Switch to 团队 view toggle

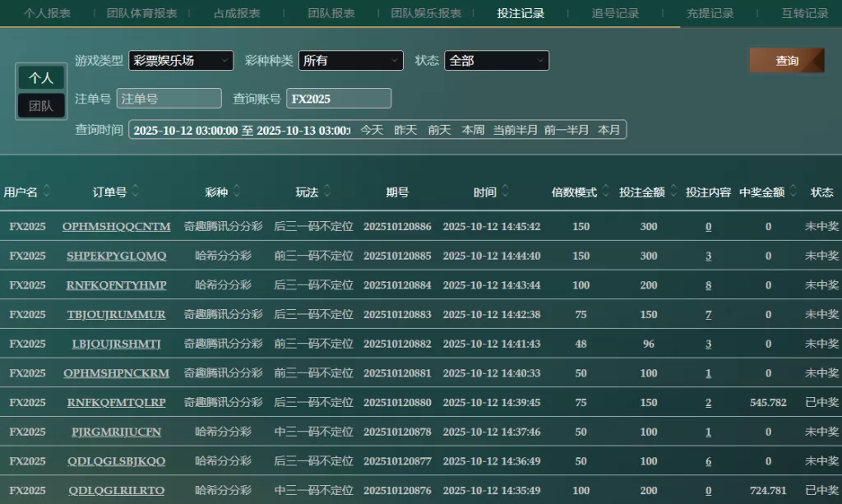(x=41, y=106)
